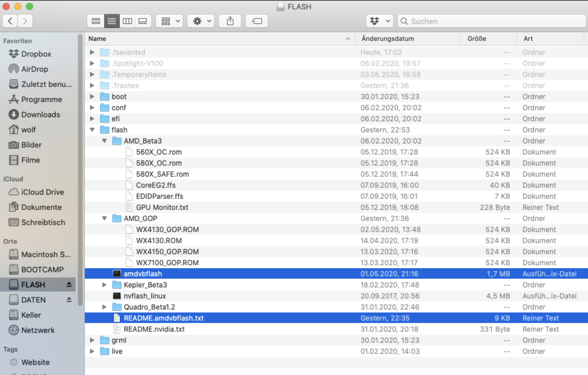Switch to column view
Screen dimensions: 588x375
(x=127, y=21)
